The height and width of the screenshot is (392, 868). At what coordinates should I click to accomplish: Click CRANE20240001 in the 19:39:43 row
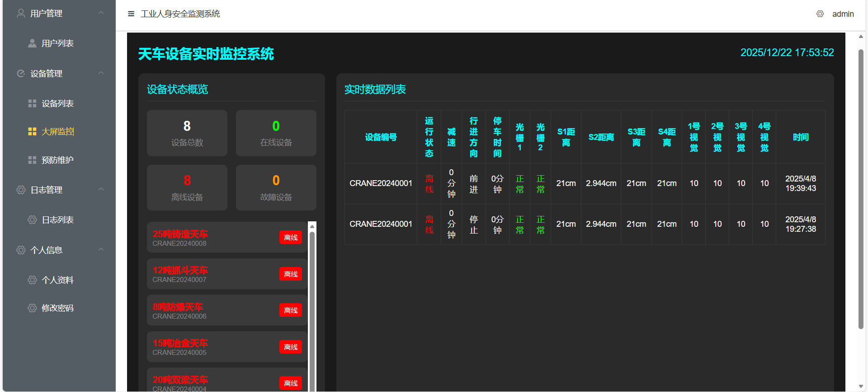click(381, 183)
